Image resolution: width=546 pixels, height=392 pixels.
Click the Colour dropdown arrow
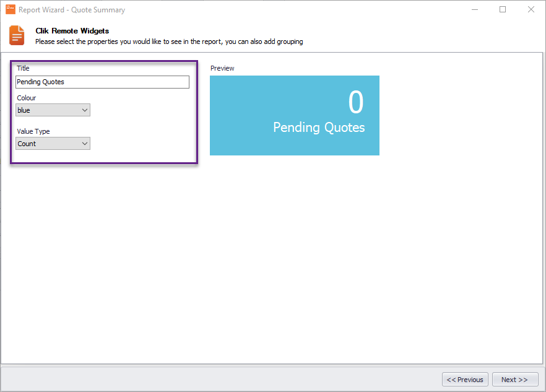[x=85, y=110]
